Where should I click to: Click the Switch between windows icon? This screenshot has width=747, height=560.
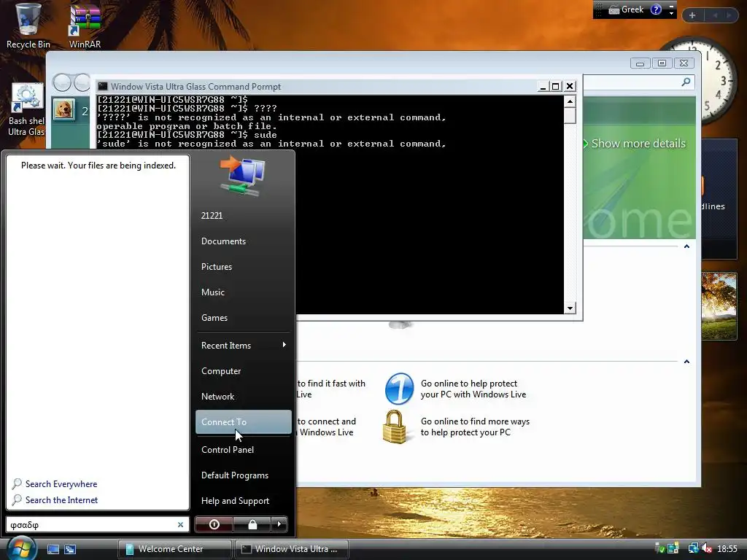pos(70,549)
